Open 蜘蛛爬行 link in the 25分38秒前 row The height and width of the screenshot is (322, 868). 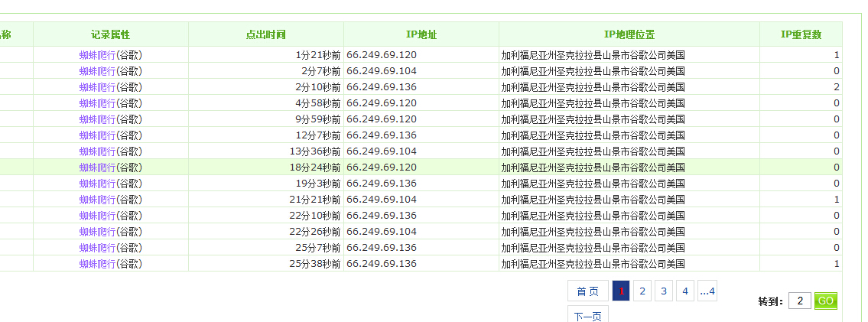97,263
